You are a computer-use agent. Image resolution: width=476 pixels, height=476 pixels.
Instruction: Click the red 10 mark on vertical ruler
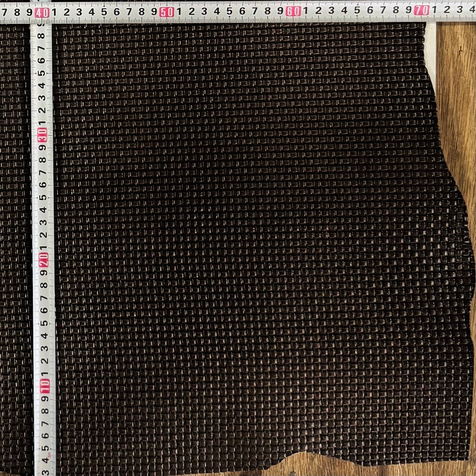coord(45,386)
